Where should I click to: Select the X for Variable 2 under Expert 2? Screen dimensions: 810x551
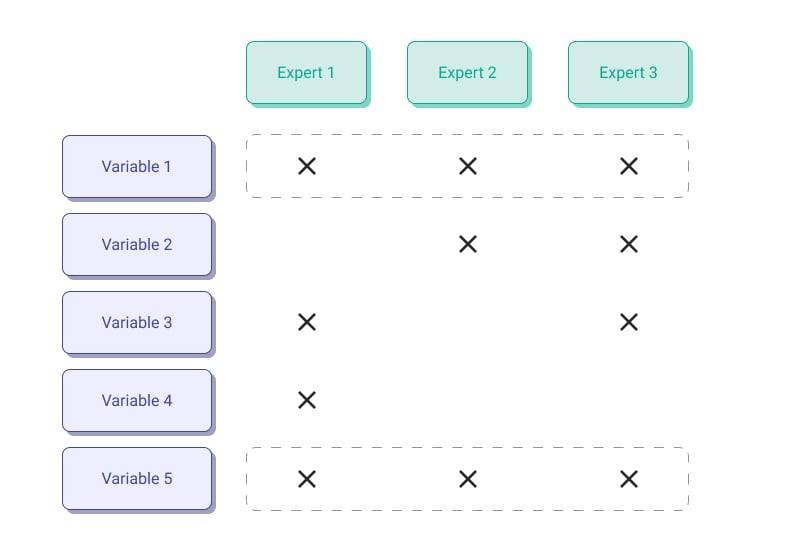pos(468,244)
